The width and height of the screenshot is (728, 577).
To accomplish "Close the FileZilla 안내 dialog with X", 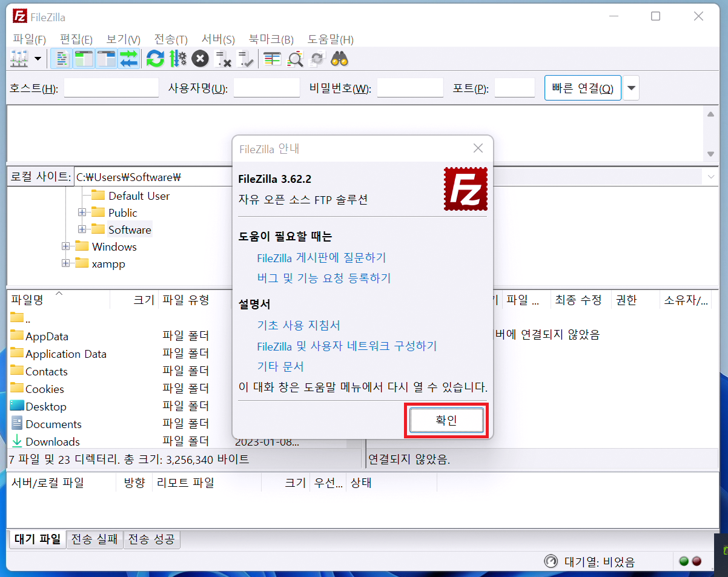I will (x=478, y=148).
